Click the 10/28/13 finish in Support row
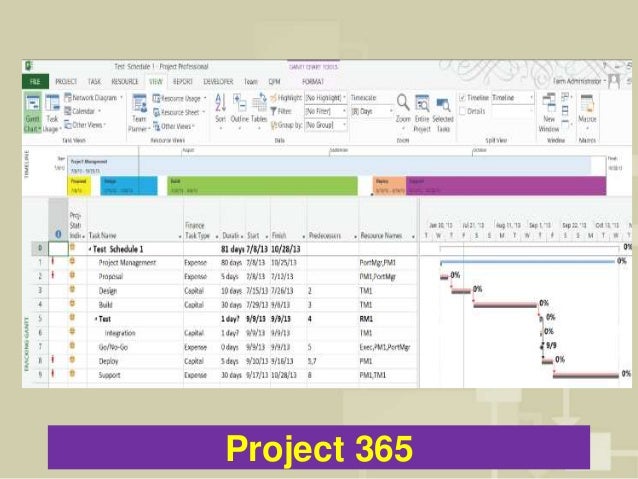The image size is (638, 479). tap(287, 375)
